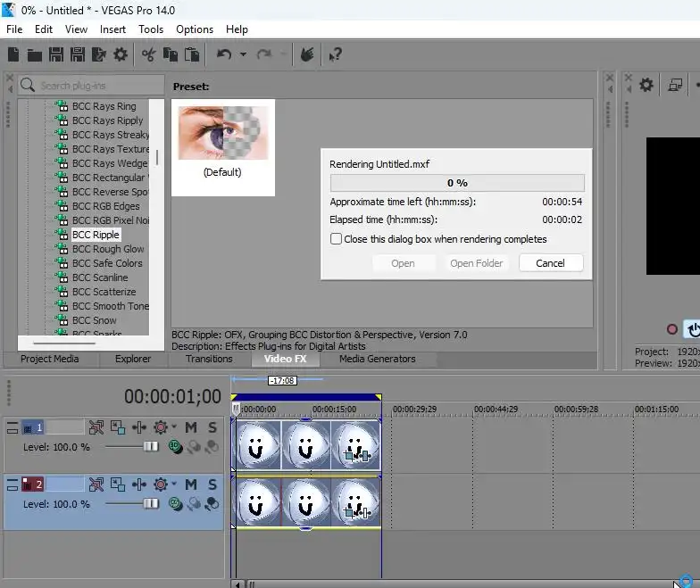The height and width of the screenshot is (588, 700).
Task: Expand track keyframes icon on track 1
Action: click(139, 427)
